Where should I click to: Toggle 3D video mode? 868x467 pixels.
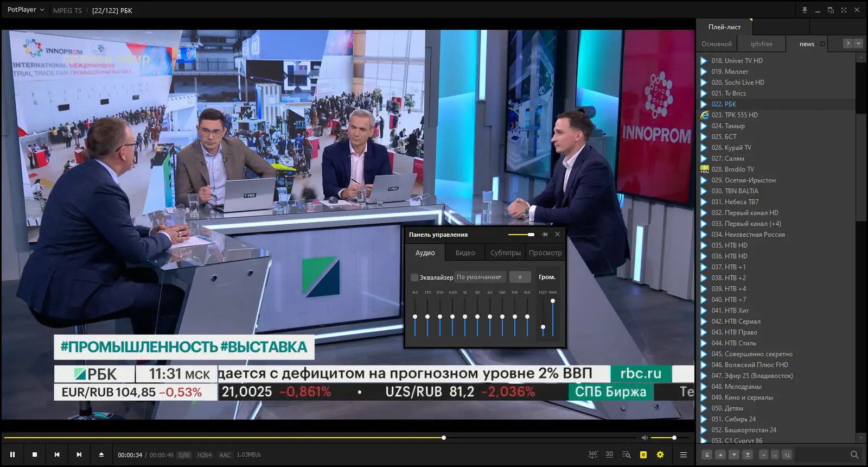(x=609, y=455)
